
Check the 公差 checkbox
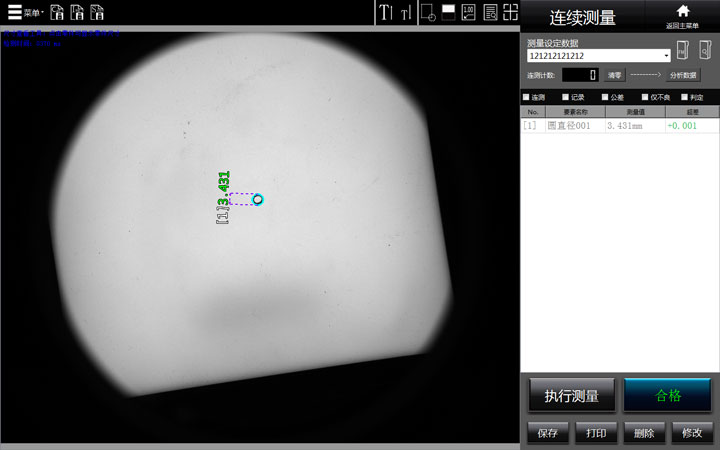pos(605,97)
